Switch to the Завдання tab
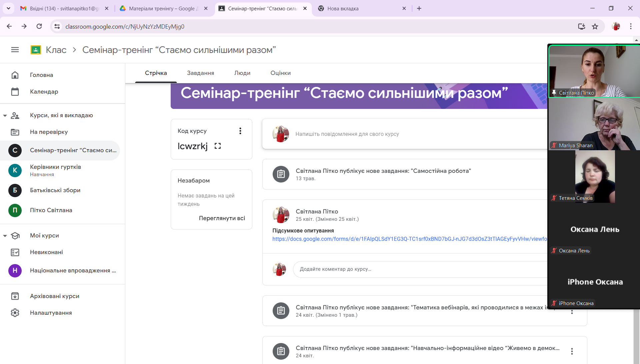Screen dimensions: 640x364 click(x=200, y=73)
